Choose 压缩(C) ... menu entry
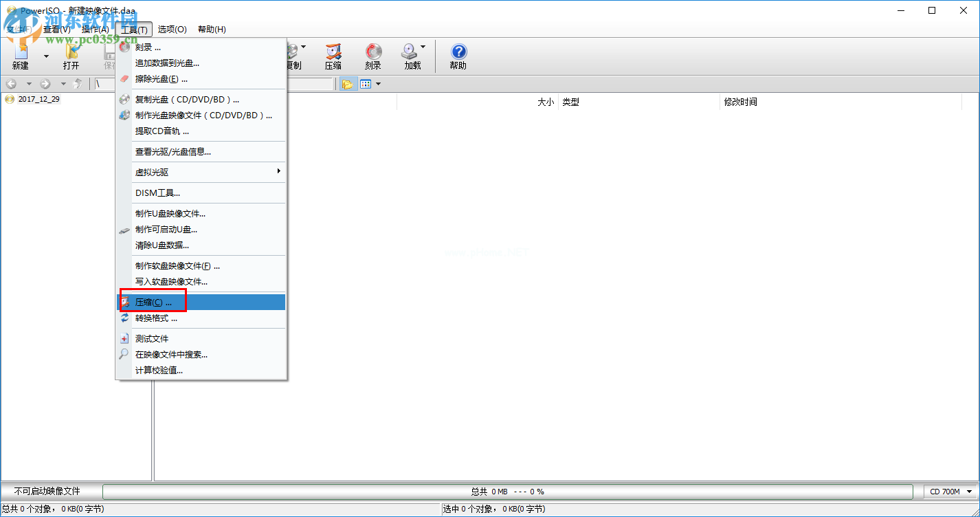The image size is (980, 517). point(201,302)
